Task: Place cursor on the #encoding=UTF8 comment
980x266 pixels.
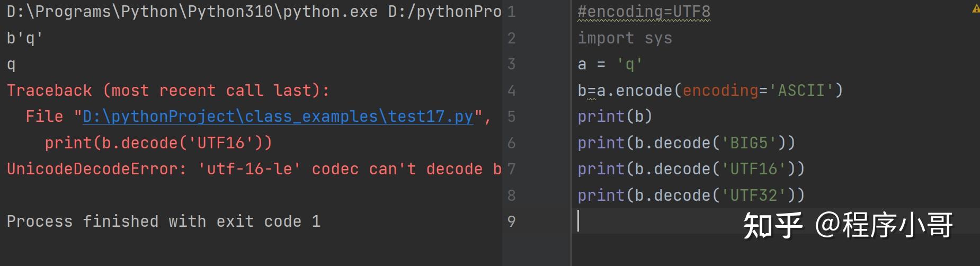Action: point(644,12)
